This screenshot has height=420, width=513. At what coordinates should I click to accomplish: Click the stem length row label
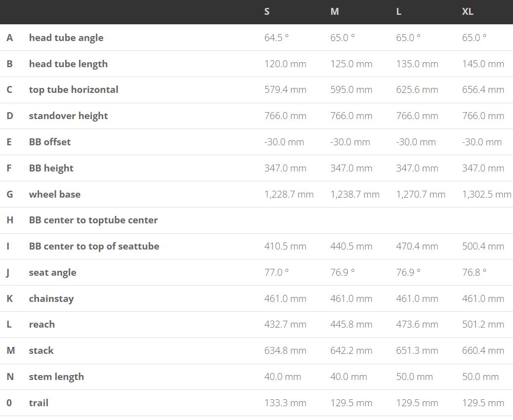pyautogui.click(x=56, y=377)
